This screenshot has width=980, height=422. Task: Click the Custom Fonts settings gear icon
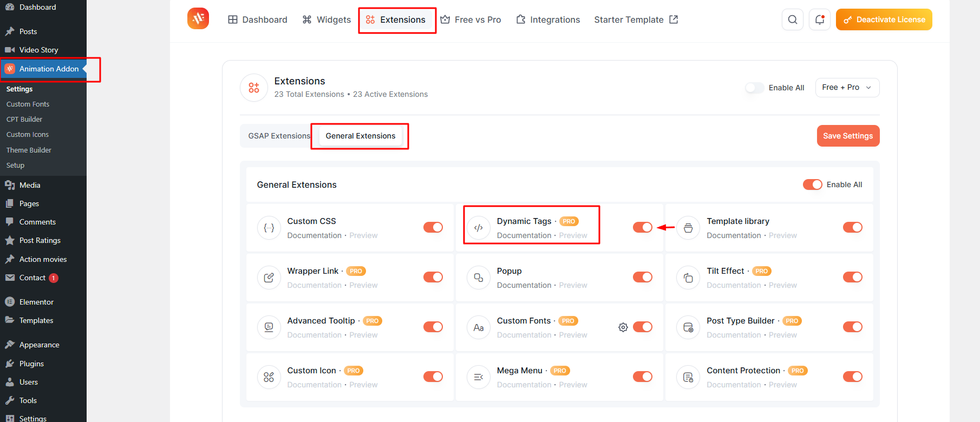(x=623, y=327)
